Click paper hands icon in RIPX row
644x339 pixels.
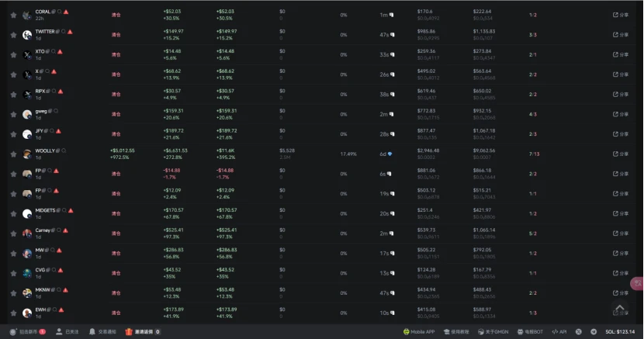click(392, 95)
